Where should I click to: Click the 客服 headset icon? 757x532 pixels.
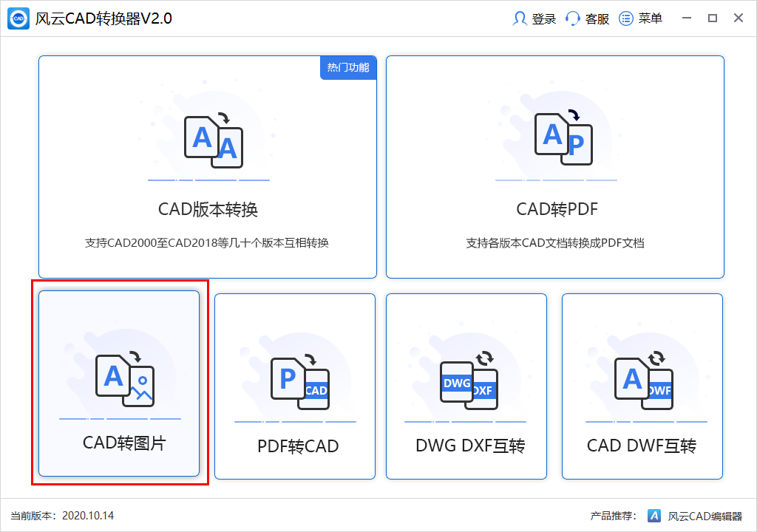click(x=573, y=18)
